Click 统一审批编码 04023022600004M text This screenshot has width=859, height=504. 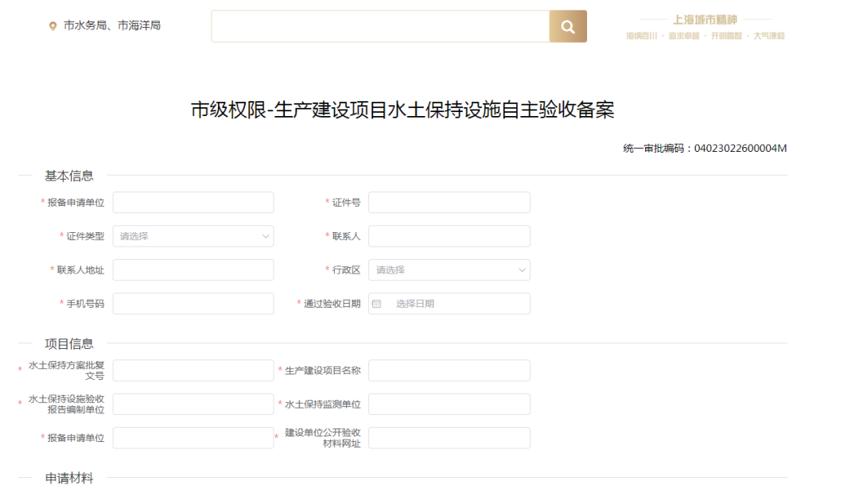coord(705,149)
